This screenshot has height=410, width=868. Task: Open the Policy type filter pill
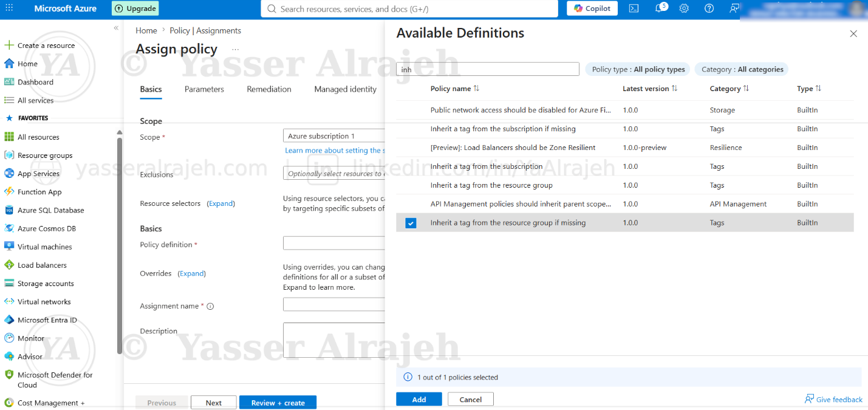pos(638,69)
